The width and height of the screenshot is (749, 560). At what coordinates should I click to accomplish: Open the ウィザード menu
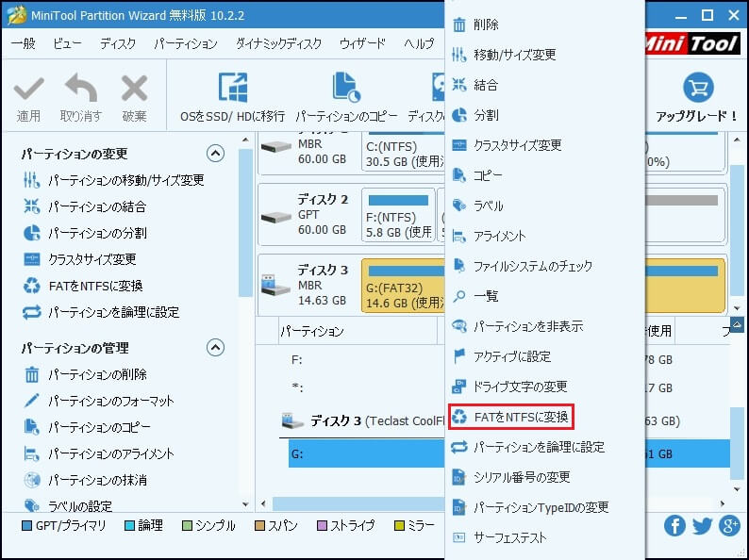point(362,43)
